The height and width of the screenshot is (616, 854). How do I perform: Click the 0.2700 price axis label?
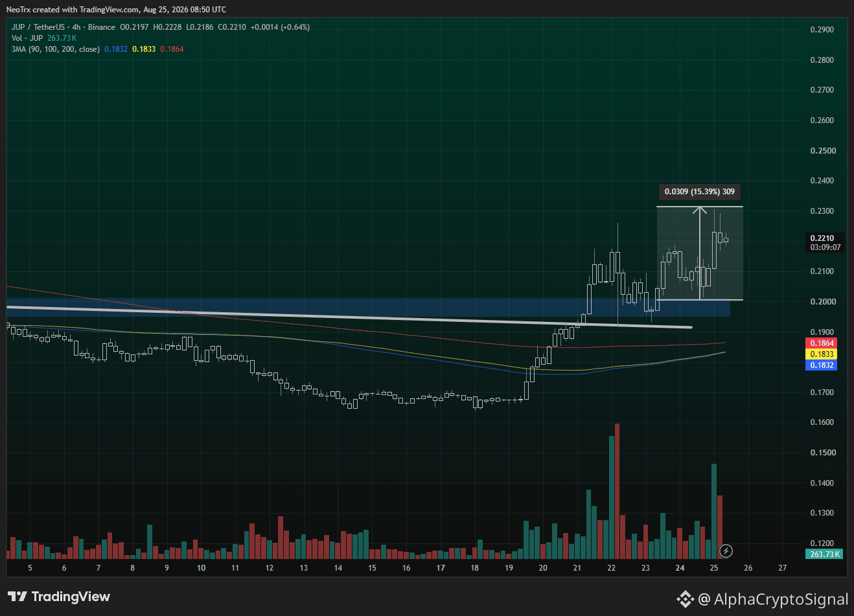coord(822,90)
